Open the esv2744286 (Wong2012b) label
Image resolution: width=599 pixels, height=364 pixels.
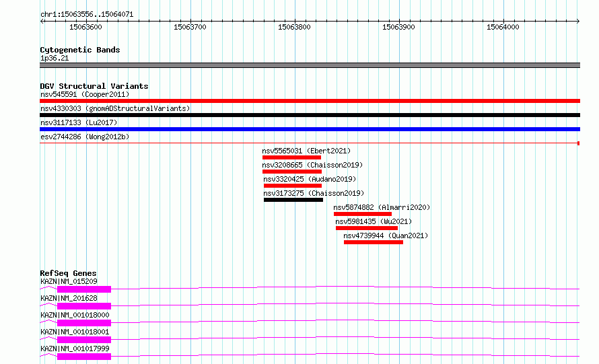click(x=85, y=137)
